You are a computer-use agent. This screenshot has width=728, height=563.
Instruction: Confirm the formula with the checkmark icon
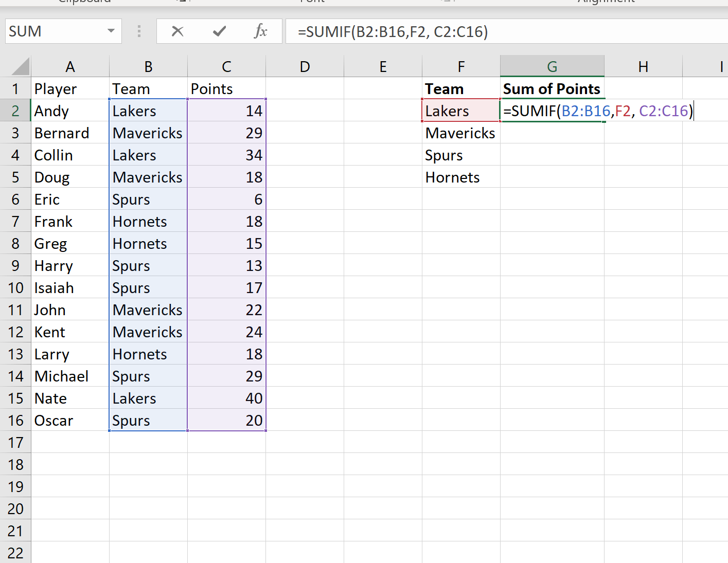click(219, 31)
